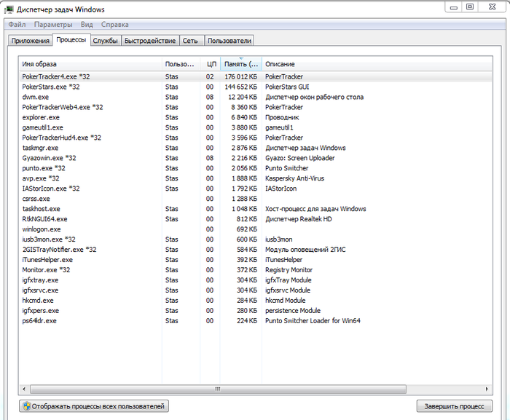Click the Диспетчер Realtek HD description

tap(299, 219)
